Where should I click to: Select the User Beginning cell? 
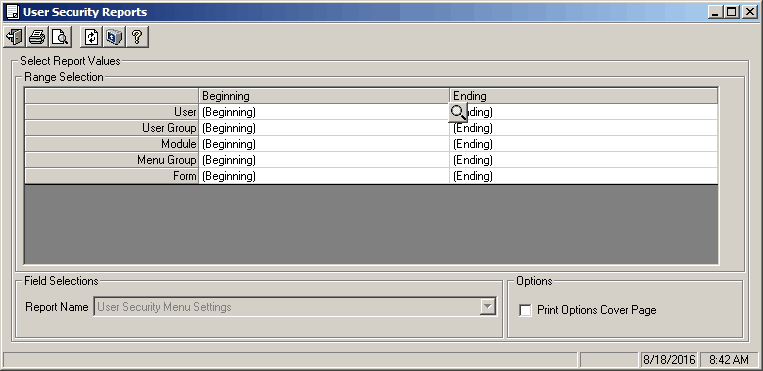pos(324,112)
